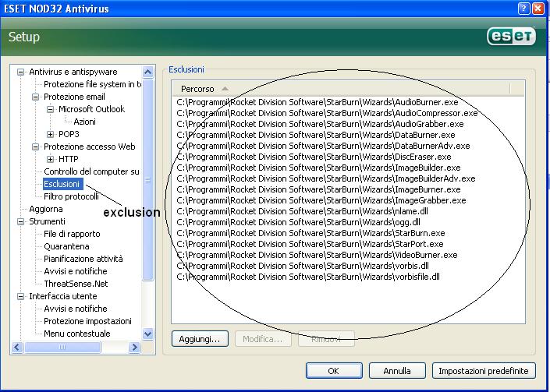The width and height of the screenshot is (550, 392).
Task: Select the Esclusioni tree item
Action: (x=62, y=184)
